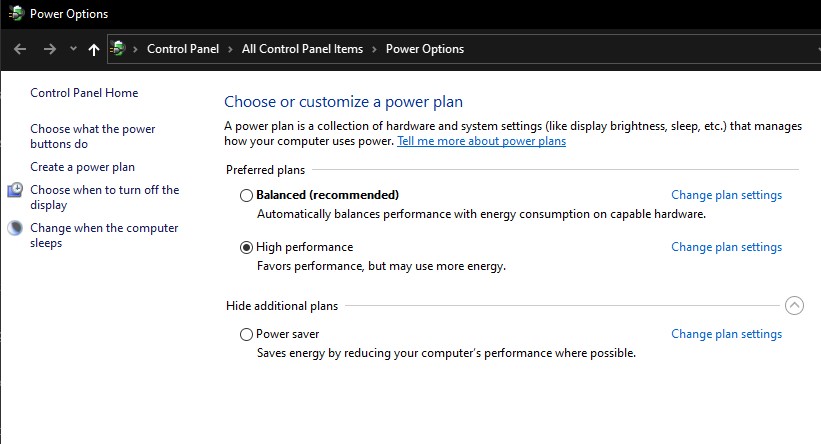The height and width of the screenshot is (444, 821).
Task: Click the forward navigation arrow
Action: coord(50,49)
